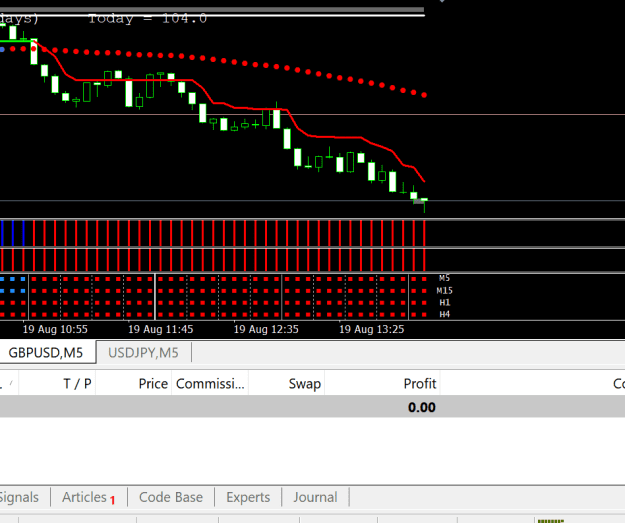Select the latest candlestick on the chart
The height and width of the screenshot is (523, 625).
point(425,204)
